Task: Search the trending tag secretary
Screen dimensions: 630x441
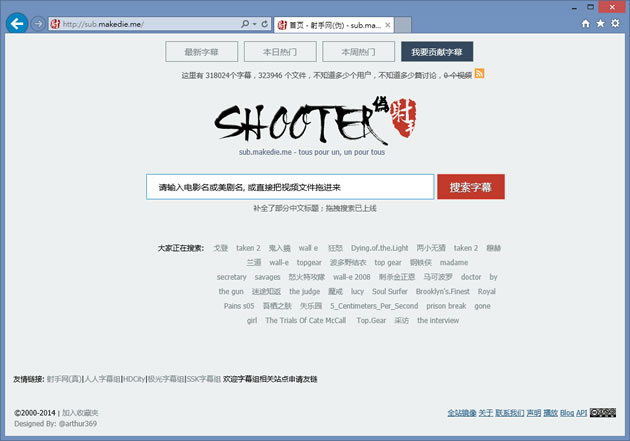Action: tap(231, 277)
